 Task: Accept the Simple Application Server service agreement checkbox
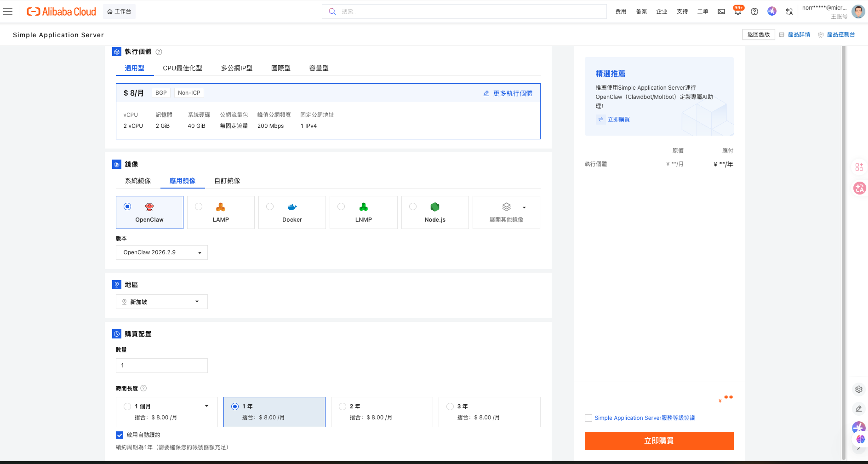pyautogui.click(x=588, y=418)
